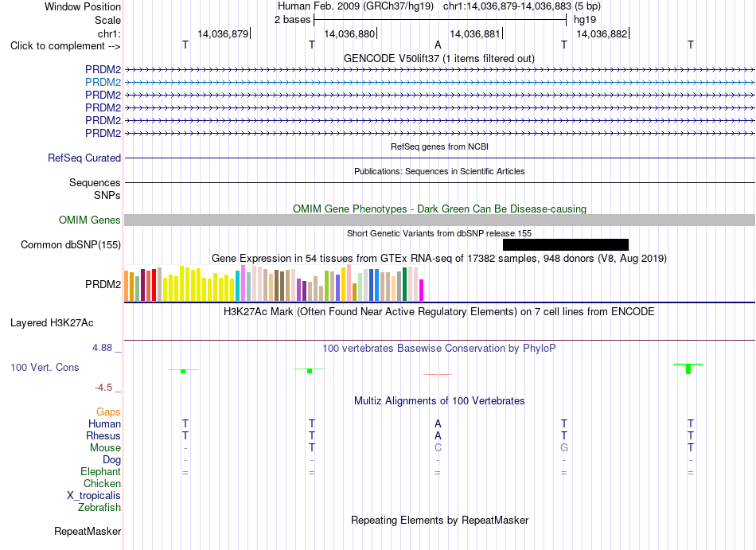Click the Scale label
The image size is (756, 550).
[107, 20]
